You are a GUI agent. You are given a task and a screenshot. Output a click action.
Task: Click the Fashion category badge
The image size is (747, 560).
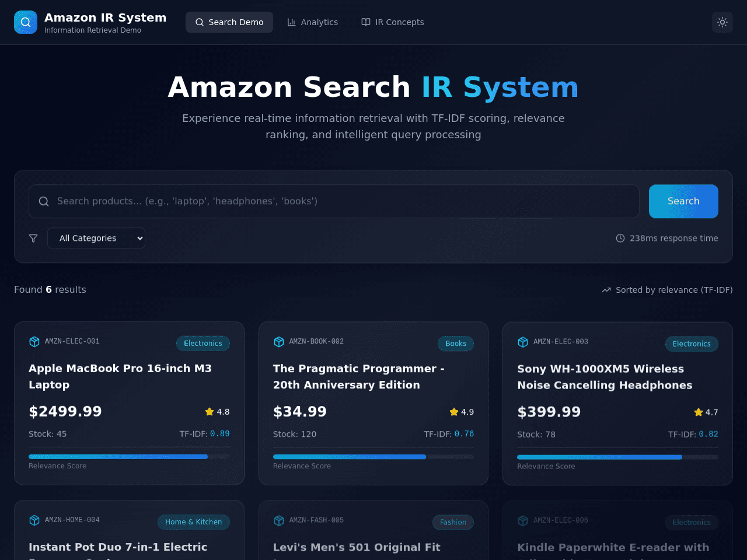click(x=453, y=523)
